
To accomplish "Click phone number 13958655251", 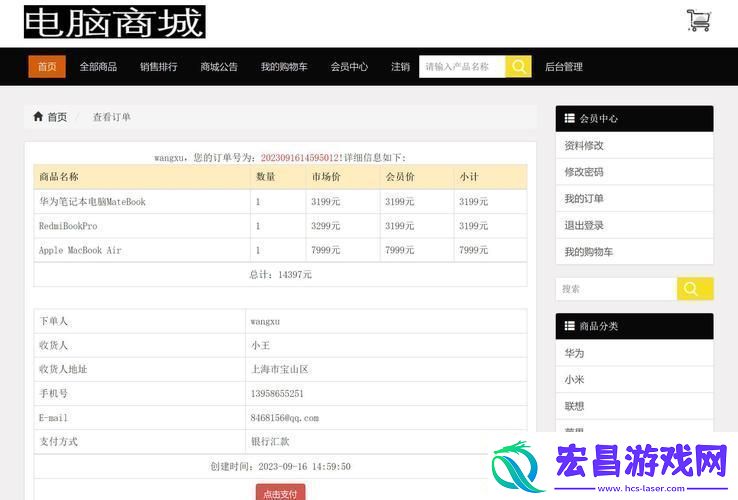I will [277, 394].
